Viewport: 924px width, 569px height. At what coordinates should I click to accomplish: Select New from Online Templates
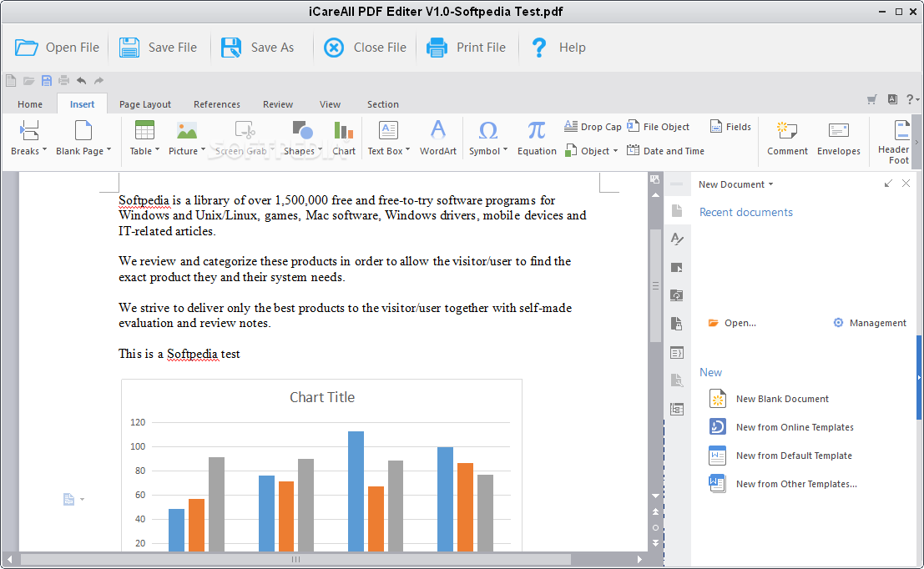coord(781,427)
